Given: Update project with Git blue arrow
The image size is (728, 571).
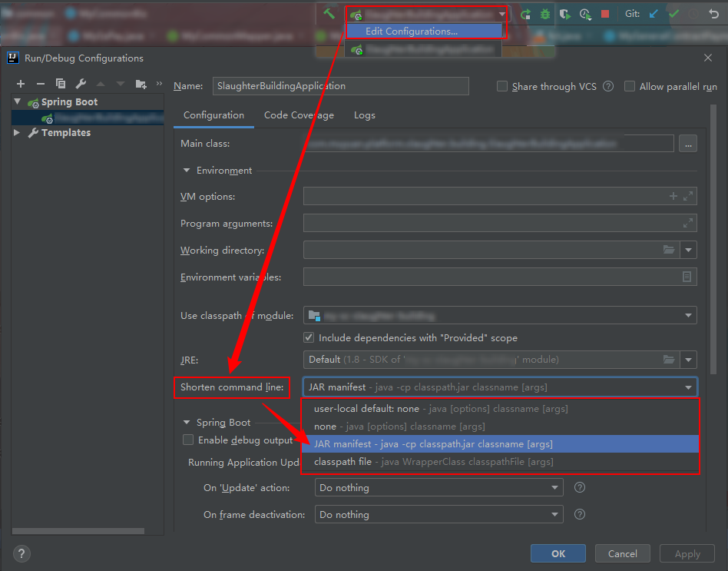Looking at the screenshot, I should (654, 14).
